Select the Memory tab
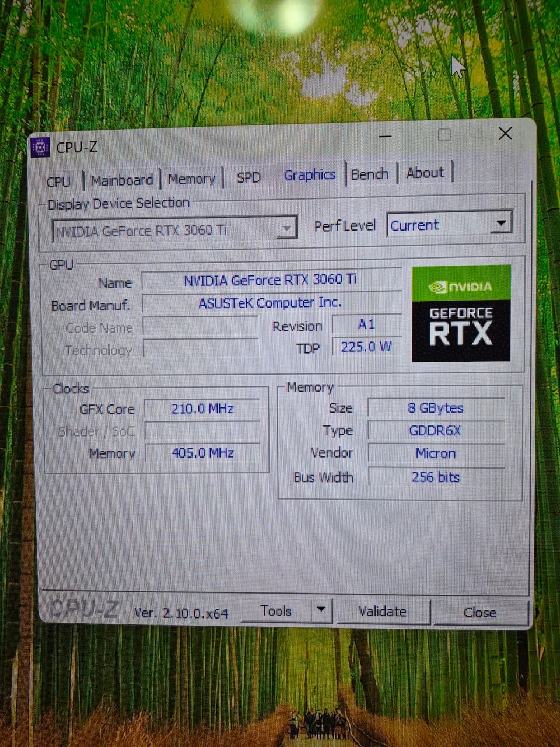 191,179
